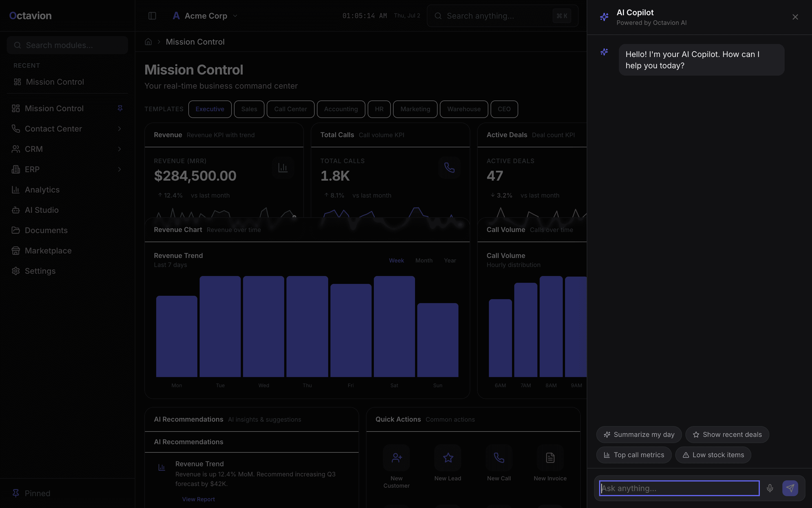Select the Warehouse template
Viewport: 812px width, 508px height.
coord(464,109)
